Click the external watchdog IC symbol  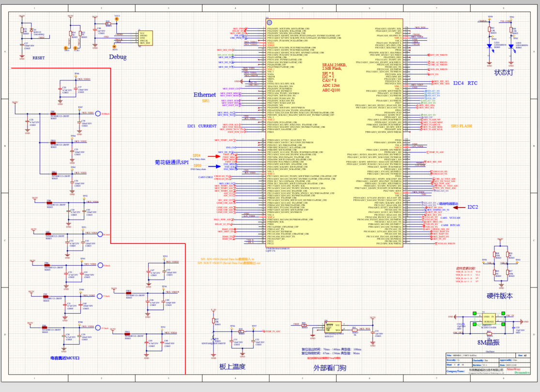click(332, 327)
